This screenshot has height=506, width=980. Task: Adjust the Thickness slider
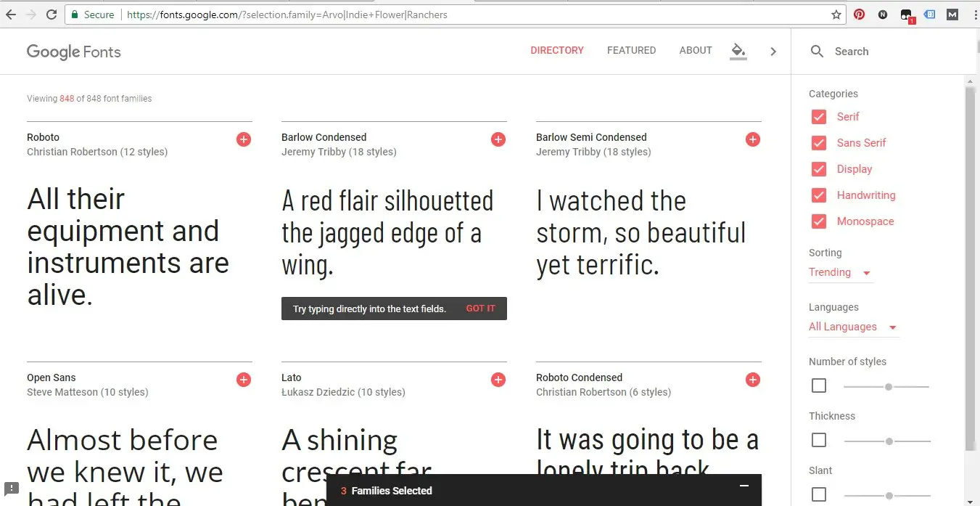[886, 441]
